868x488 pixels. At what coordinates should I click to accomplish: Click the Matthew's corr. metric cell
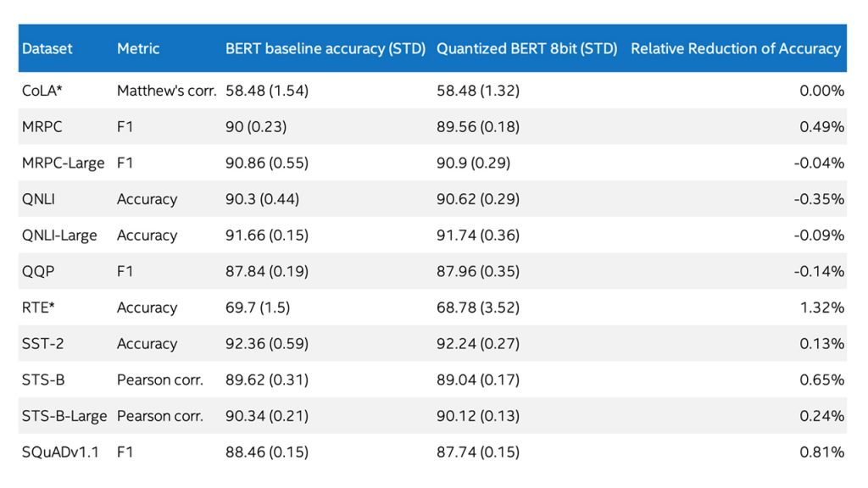(167, 91)
